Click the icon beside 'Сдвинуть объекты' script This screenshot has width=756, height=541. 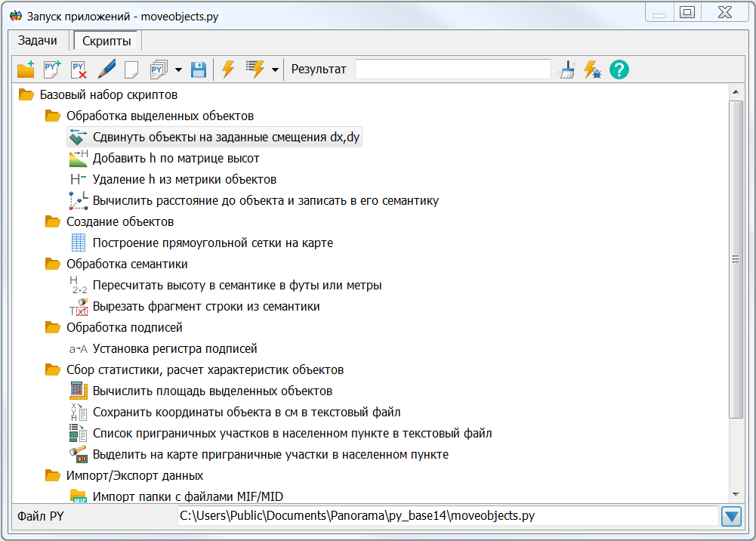pyautogui.click(x=76, y=136)
